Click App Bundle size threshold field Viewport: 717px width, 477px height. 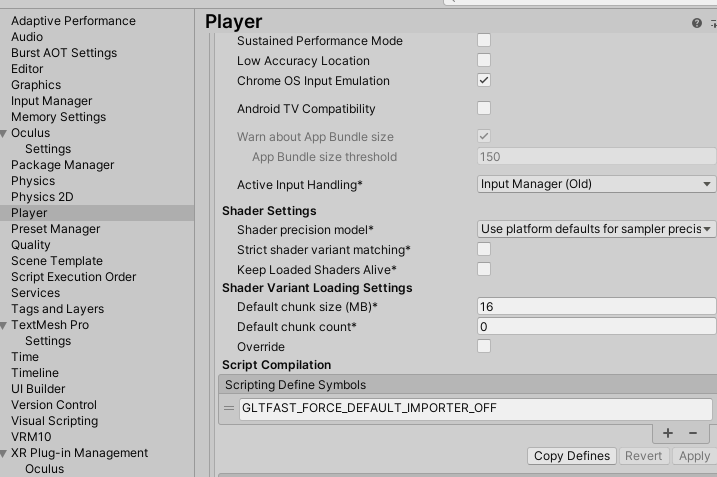(596, 156)
